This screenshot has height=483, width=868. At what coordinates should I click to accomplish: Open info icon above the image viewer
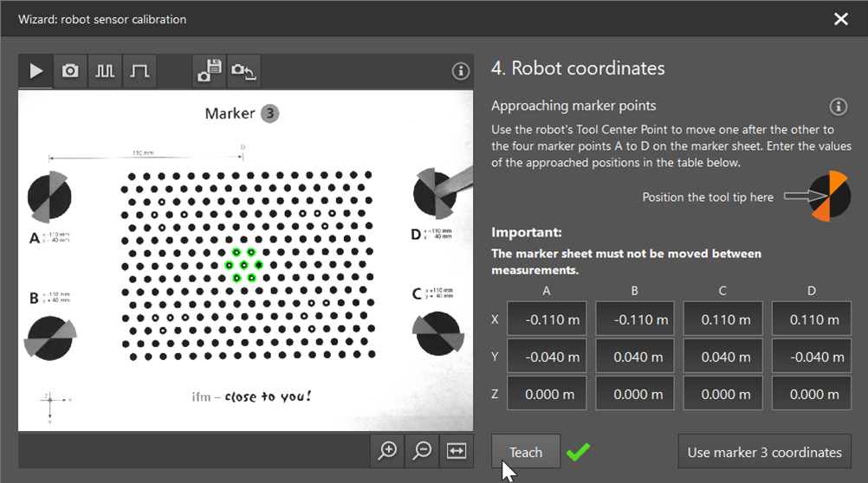tap(461, 71)
